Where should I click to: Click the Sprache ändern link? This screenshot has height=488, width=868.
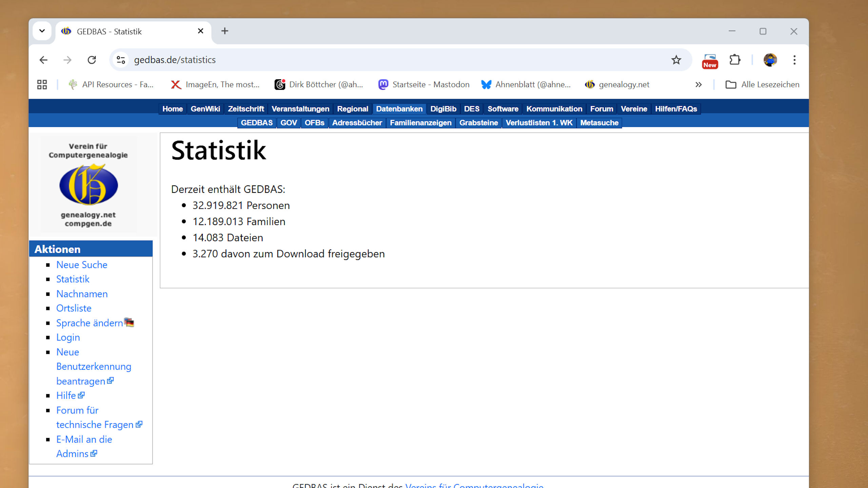coord(90,323)
